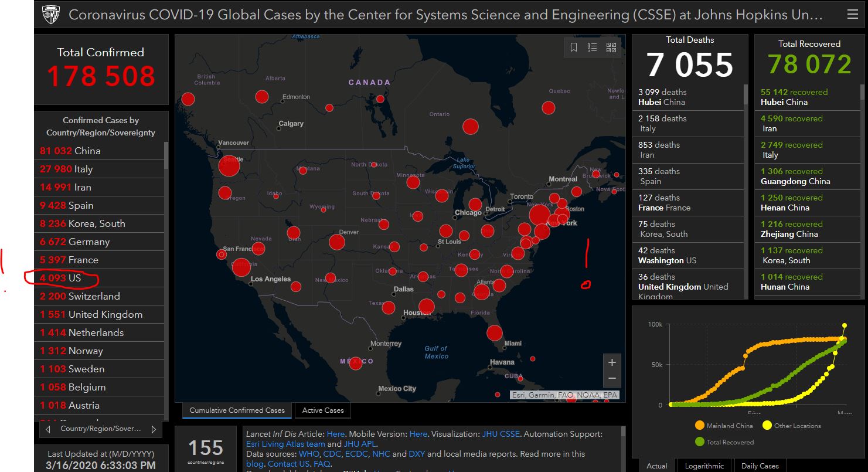The image size is (868, 472).
Task: Click right arrow beside Country/Region/Sovereignty selector
Action: (154, 429)
